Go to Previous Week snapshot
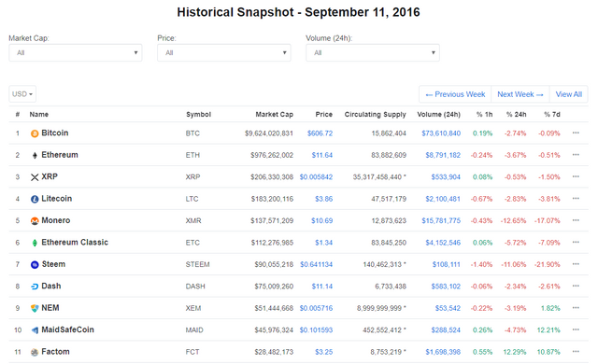This screenshot has width=598, height=364. click(x=455, y=94)
